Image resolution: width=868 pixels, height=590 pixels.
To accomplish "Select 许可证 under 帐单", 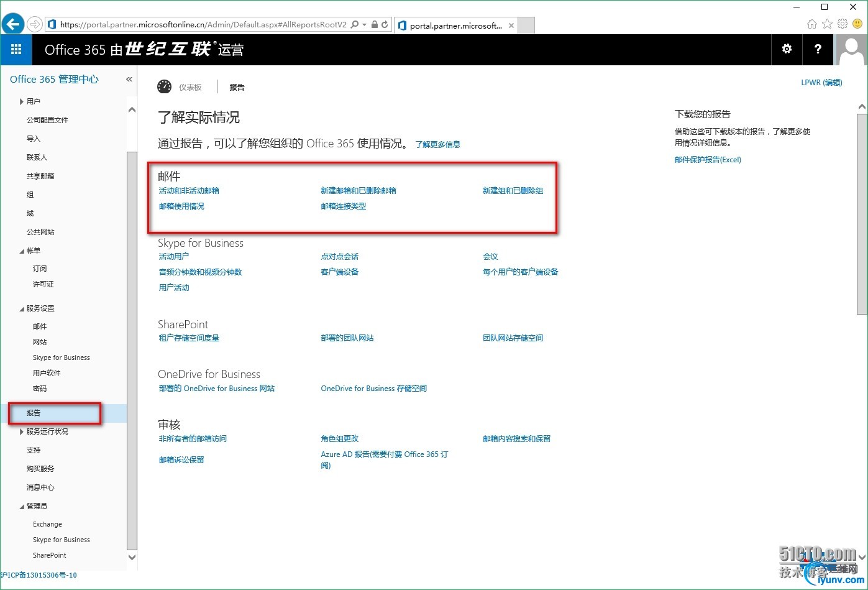I will [x=43, y=284].
